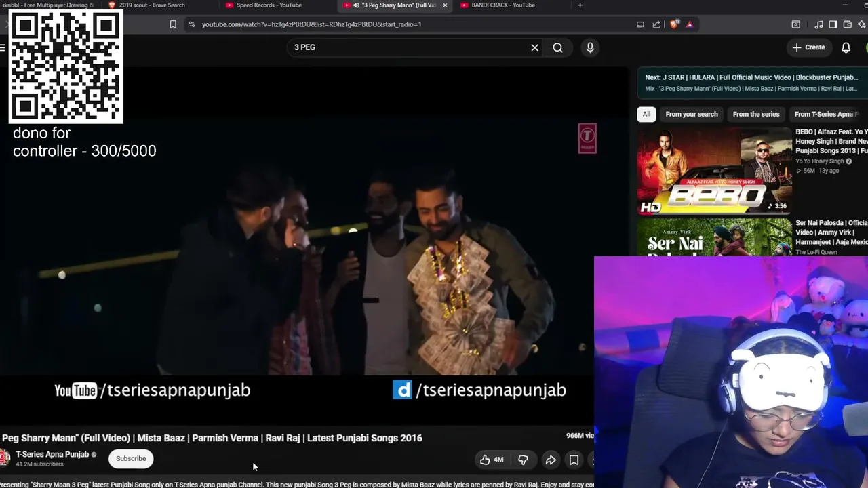Visit the Yo Yo Honey Singh channel
Image resolution: width=868 pixels, height=488 pixels.
(x=819, y=161)
